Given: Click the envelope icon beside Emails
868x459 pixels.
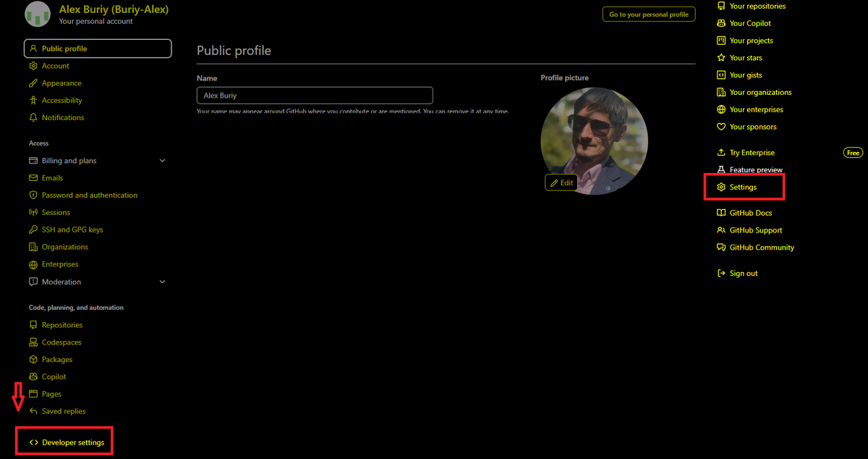Looking at the screenshot, I should point(33,178).
